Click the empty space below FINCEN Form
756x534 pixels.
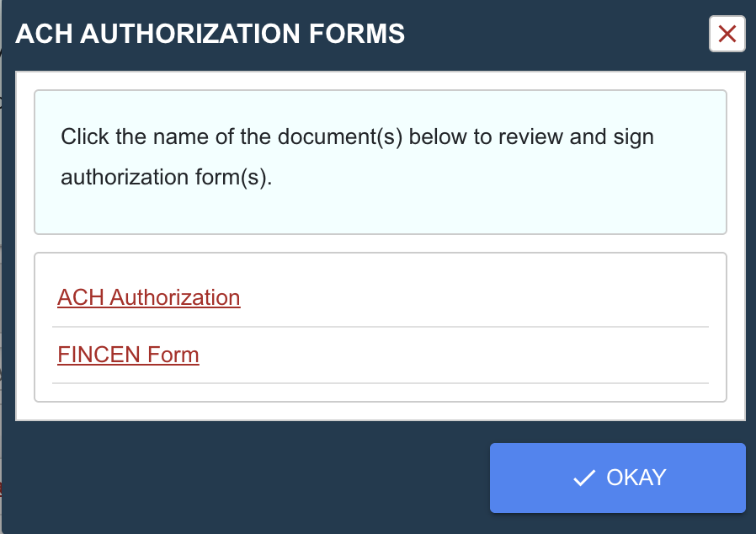(x=379, y=393)
